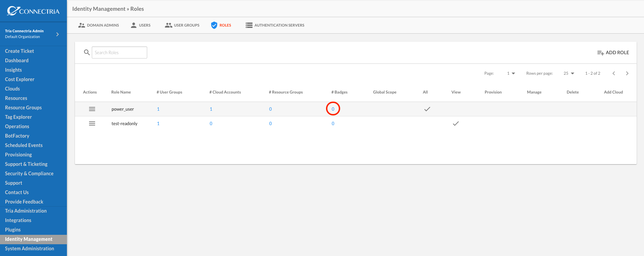
Task: Open Resources in the sidebar
Action: tap(16, 98)
